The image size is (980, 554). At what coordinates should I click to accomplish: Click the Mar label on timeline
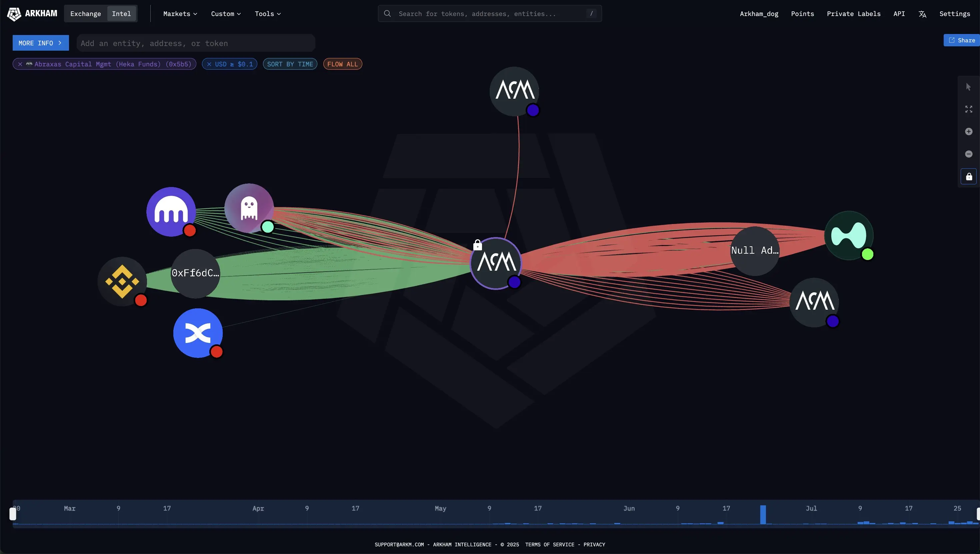tap(70, 508)
